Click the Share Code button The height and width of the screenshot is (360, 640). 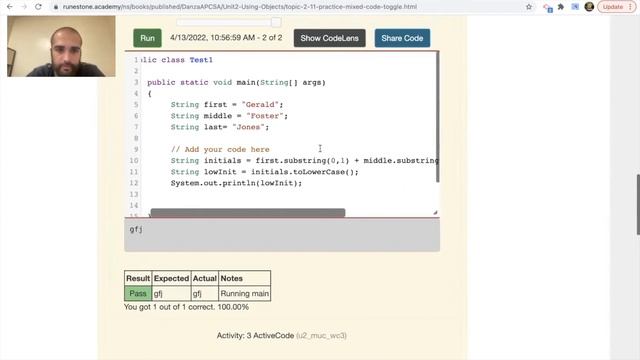pos(402,38)
